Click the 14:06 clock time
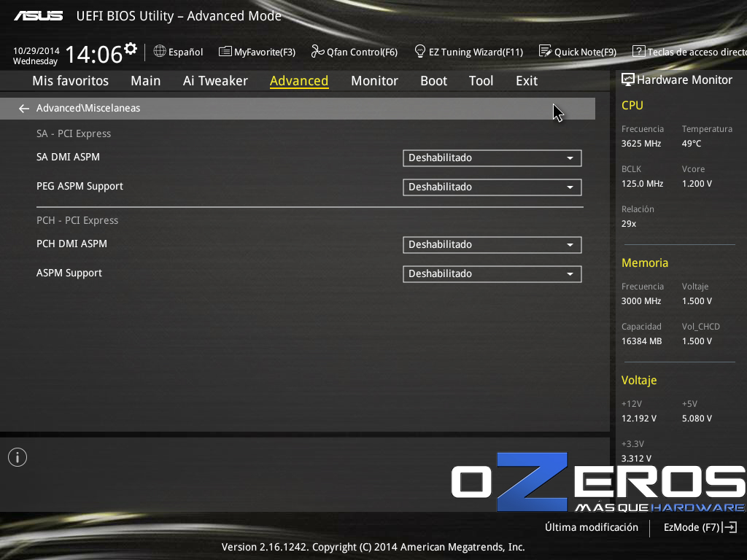747x560 pixels. coord(94,54)
